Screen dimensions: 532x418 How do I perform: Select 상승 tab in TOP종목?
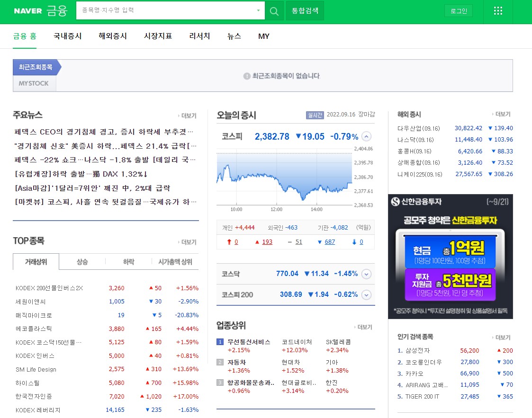pos(82,262)
